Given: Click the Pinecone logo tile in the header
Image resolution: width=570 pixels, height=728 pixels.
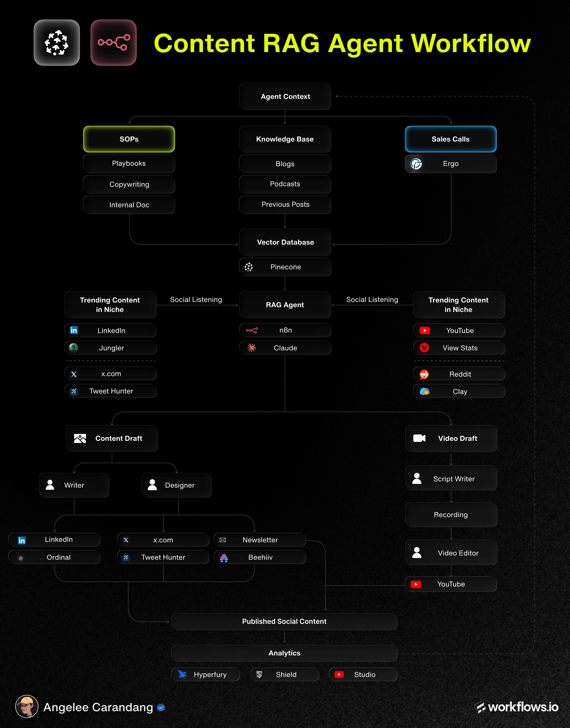Looking at the screenshot, I should click(57, 43).
